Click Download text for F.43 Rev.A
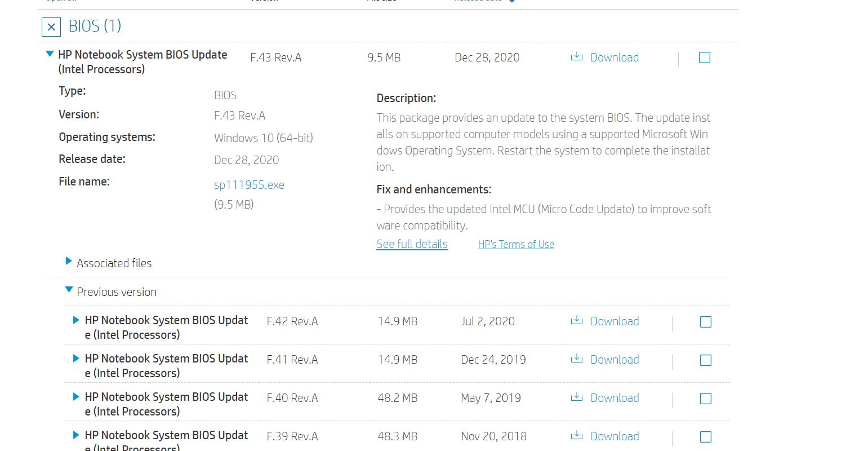Viewport: 868px width, 451px height. (615, 58)
